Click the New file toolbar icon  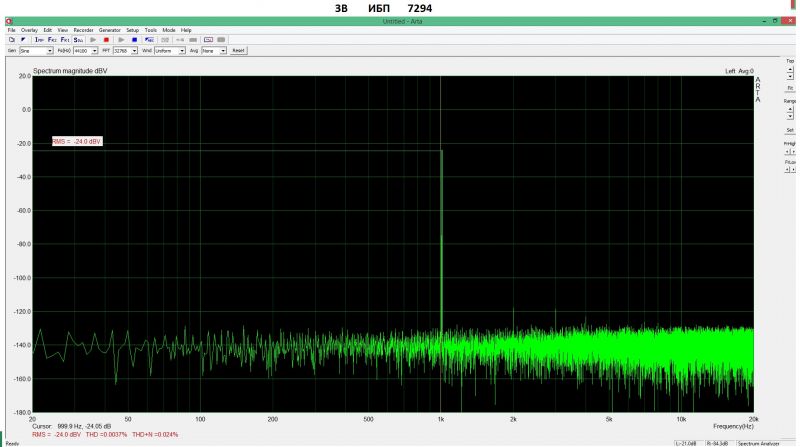point(11,39)
